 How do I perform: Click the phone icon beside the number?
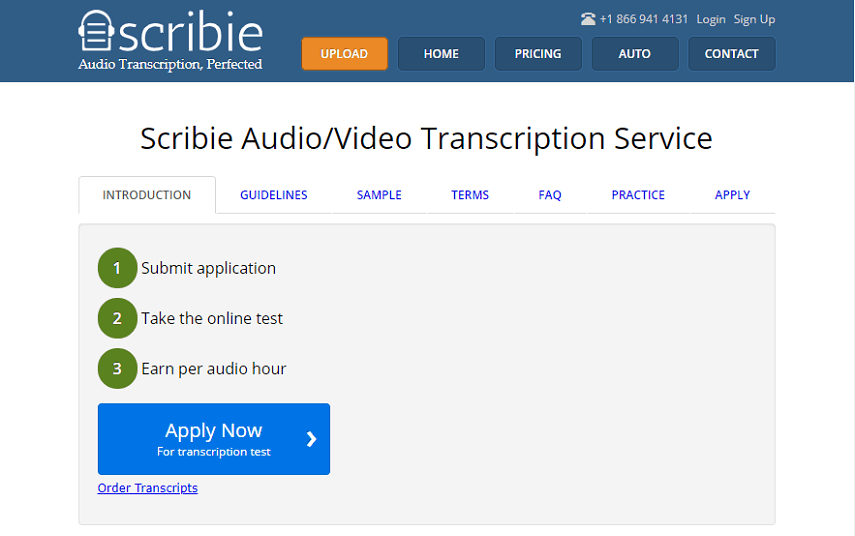(x=588, y=19)
